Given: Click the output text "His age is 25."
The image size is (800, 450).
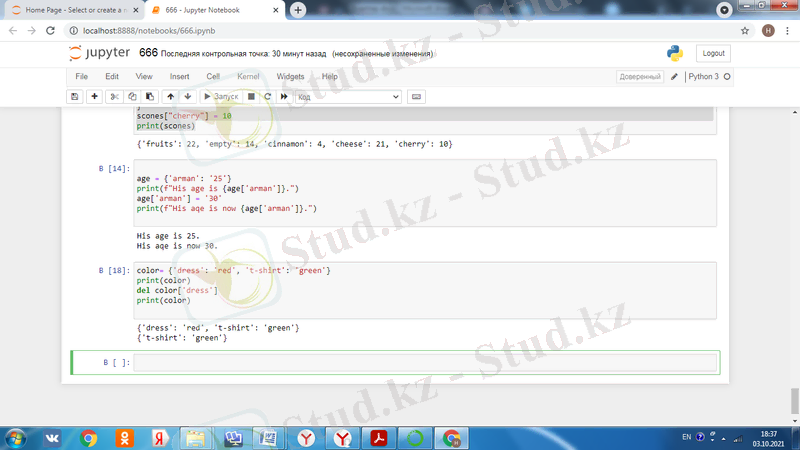Looking at the screenshot, I should pos(168,236).
